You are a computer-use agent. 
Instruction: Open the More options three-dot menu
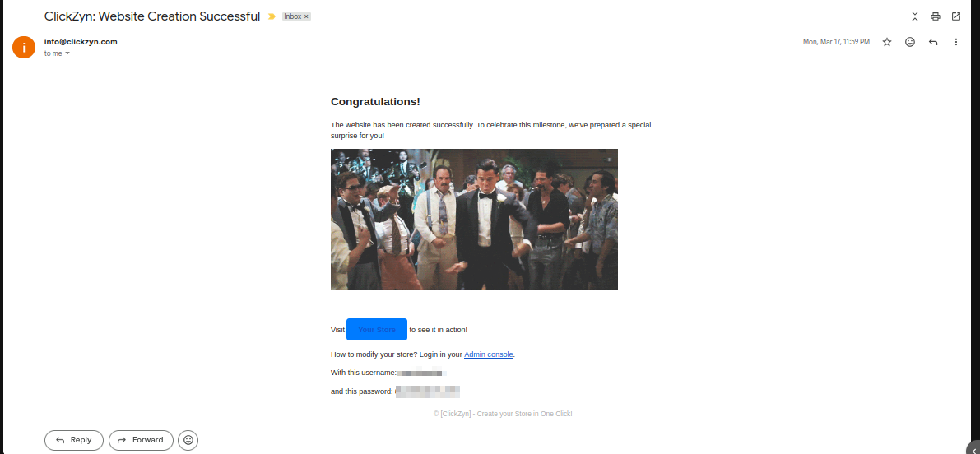[955, 42]
